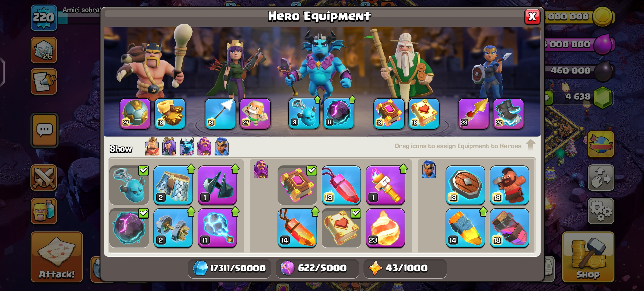644x291 pixels.
Task: Click the Attack! button
Action: pyautogui.click(x=57, y=257)
